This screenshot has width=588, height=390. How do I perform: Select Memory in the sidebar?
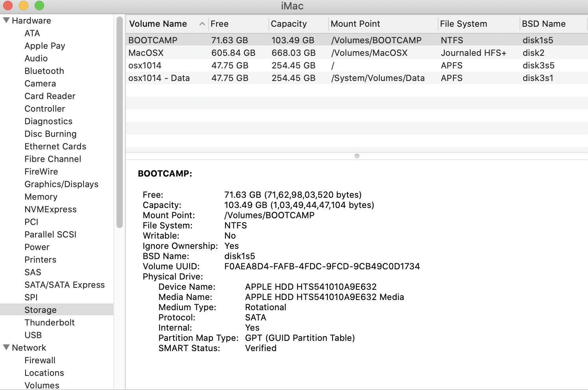tap(41, 197)
